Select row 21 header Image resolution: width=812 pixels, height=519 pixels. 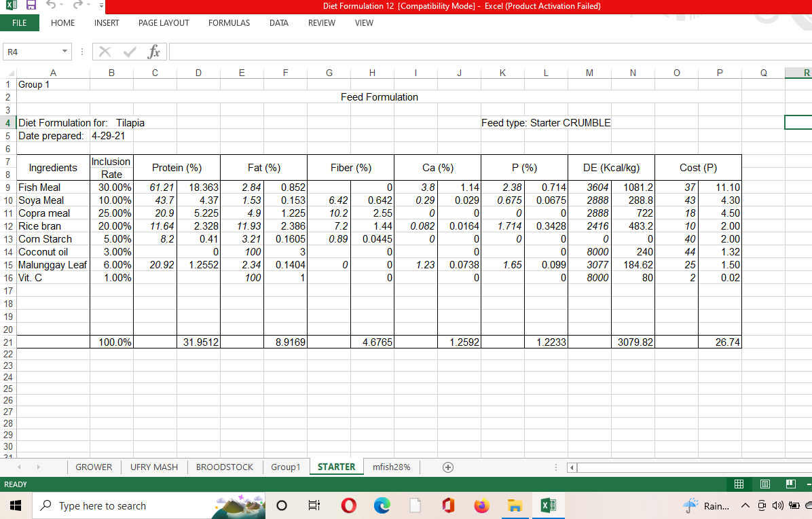click(7, 342)
